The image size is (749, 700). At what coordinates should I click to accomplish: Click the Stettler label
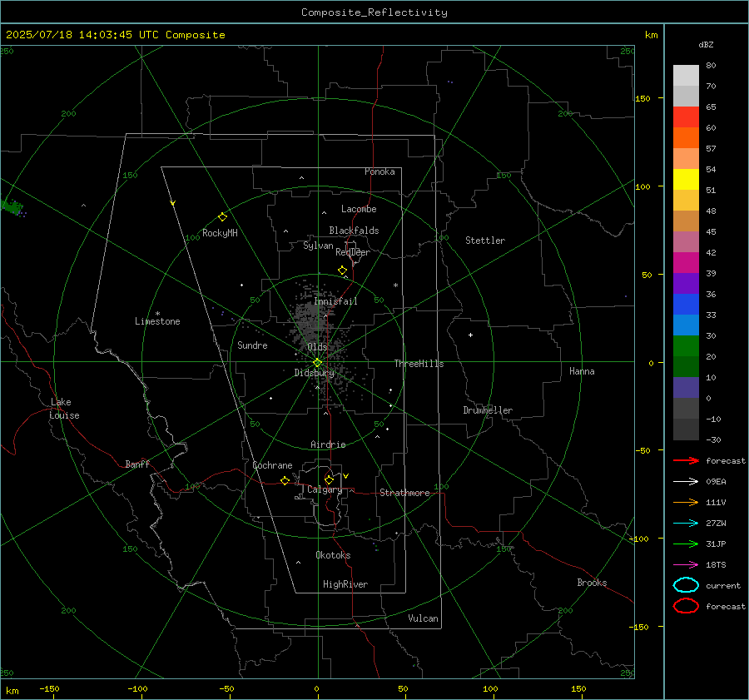(485, 241)
